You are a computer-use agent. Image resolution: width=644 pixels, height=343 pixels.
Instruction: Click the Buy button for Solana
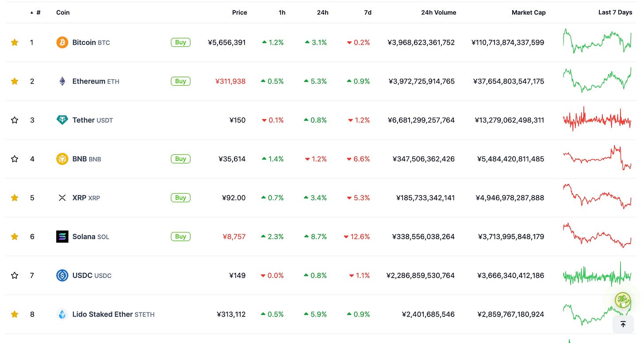(180, 236)
